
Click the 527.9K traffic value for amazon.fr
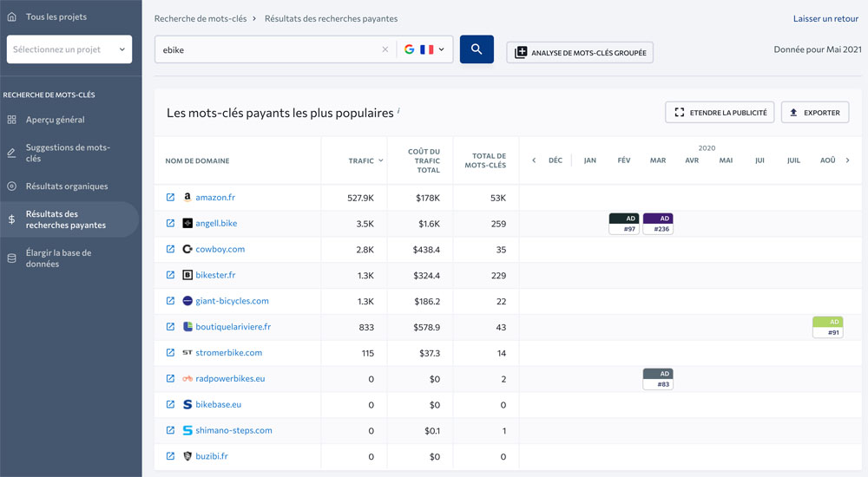360,198
